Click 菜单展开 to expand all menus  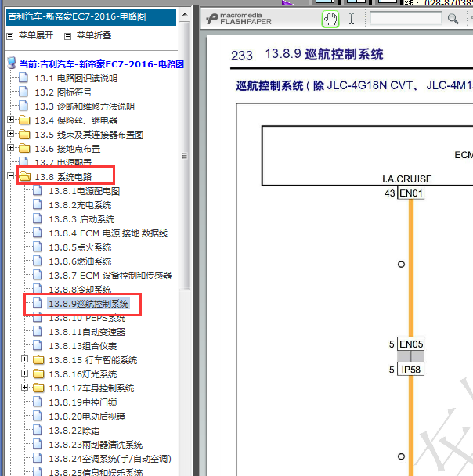pyautogui.click(x=36, y=35)
